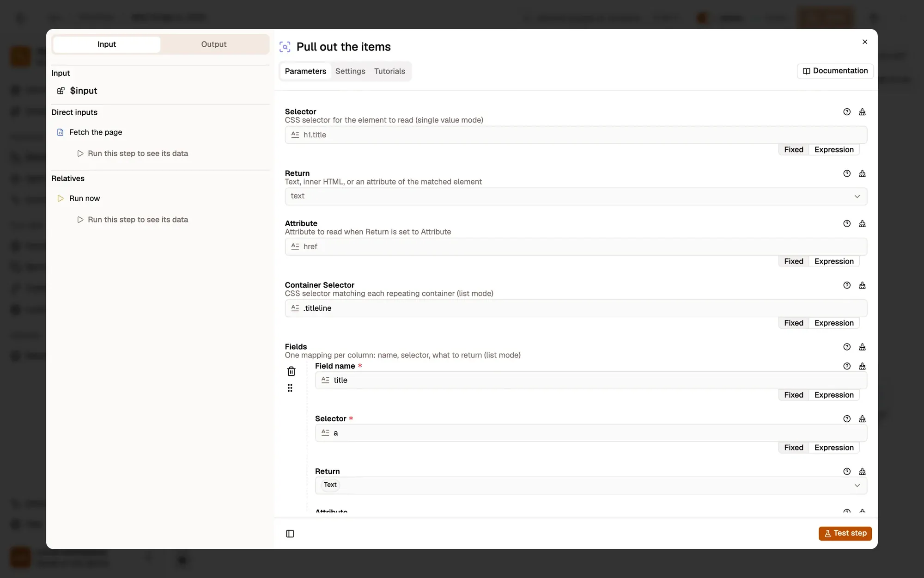
Task: Switch Container Selector to Expression mode
Action: pos(834,323)
